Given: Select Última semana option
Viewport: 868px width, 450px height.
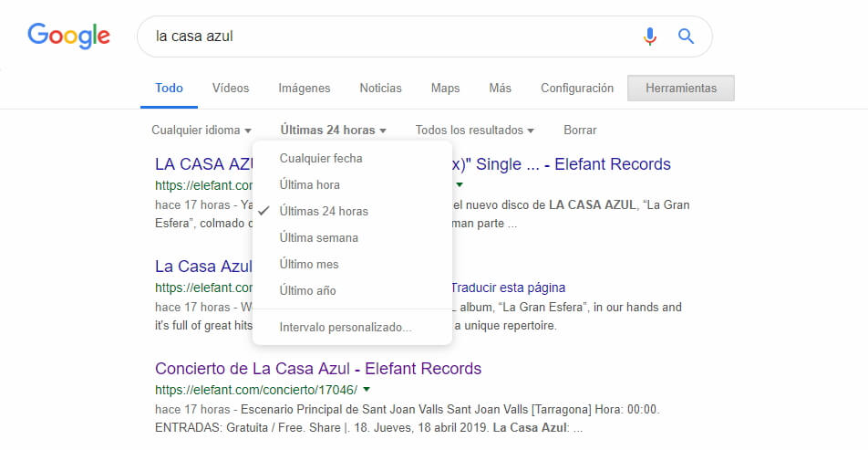Looking at the screenshot, I should tap(352, 237).
